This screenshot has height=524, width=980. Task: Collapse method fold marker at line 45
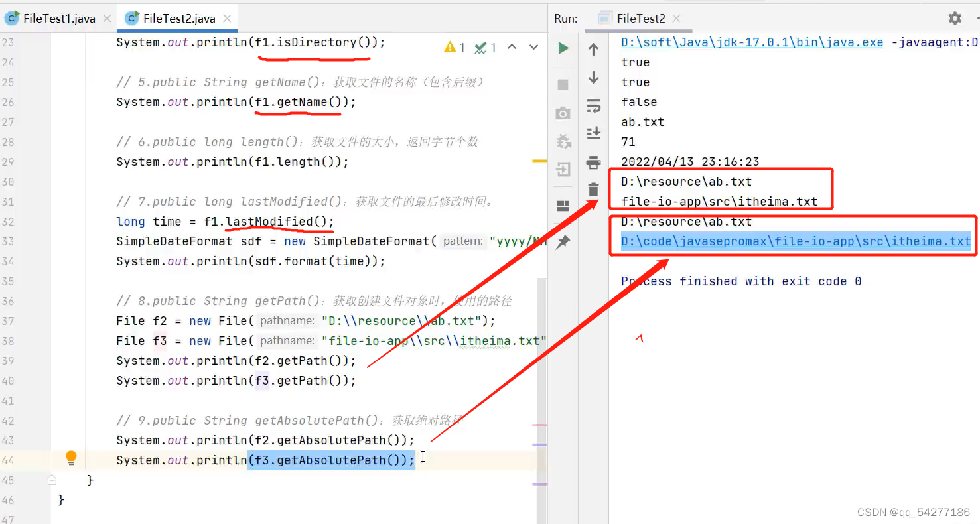(x=52, y=480)
